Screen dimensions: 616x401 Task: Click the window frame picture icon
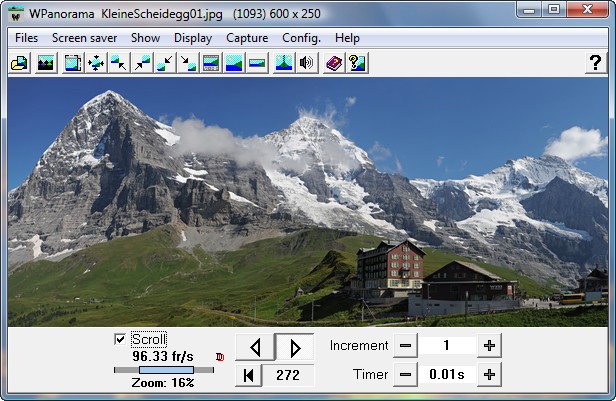click(x=73, y=63)
